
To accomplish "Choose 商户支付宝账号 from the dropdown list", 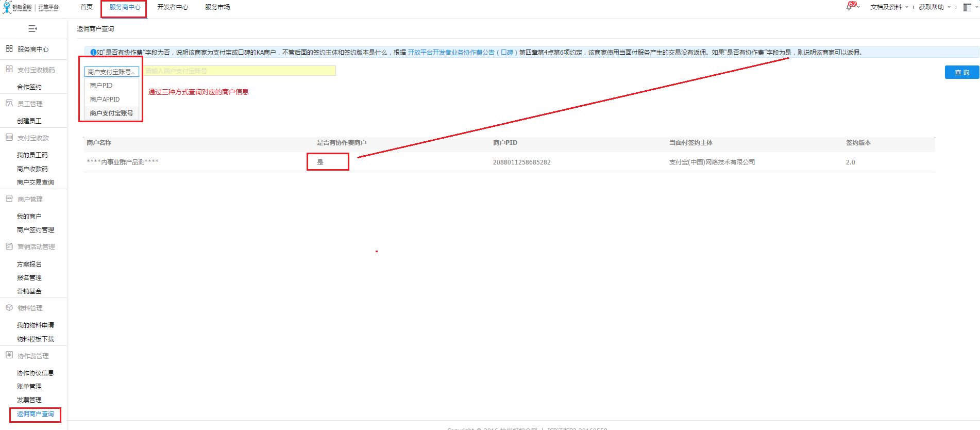I will tap(111, 113).
